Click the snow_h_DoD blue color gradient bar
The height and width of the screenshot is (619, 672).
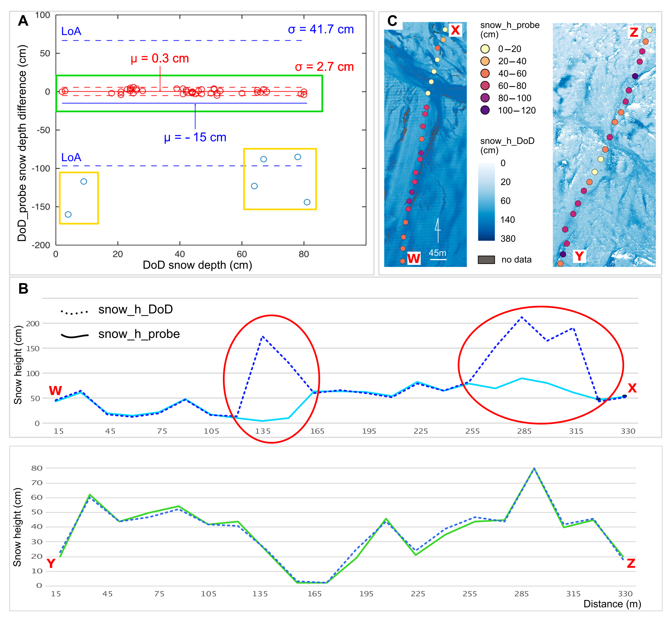coord(486,202)
